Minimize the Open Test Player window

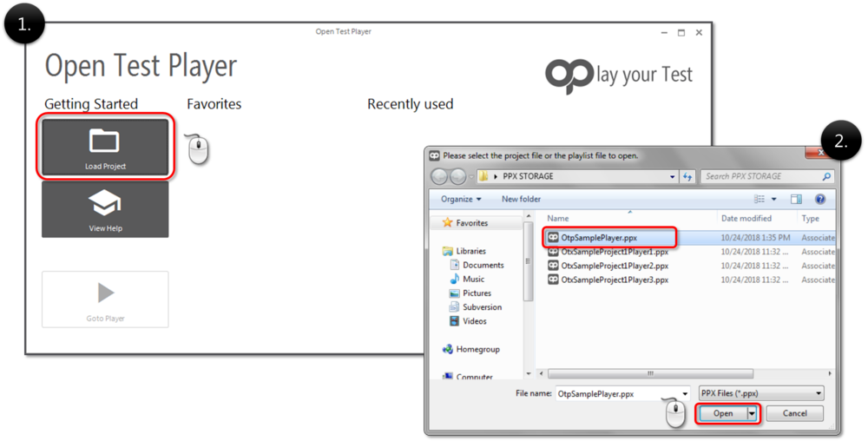[x=664, y=33]
